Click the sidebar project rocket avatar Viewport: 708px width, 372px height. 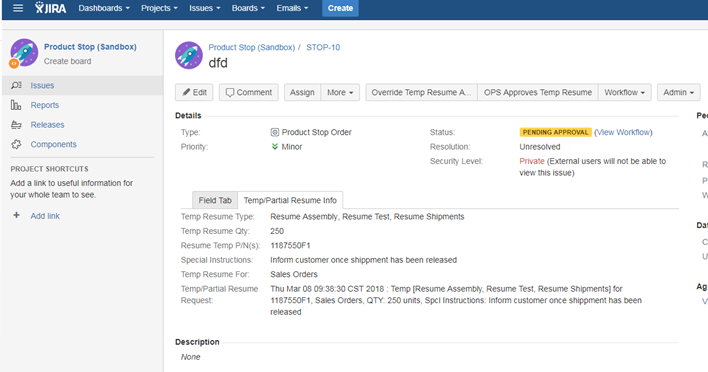pyautogui.click(x=23, y=53)
